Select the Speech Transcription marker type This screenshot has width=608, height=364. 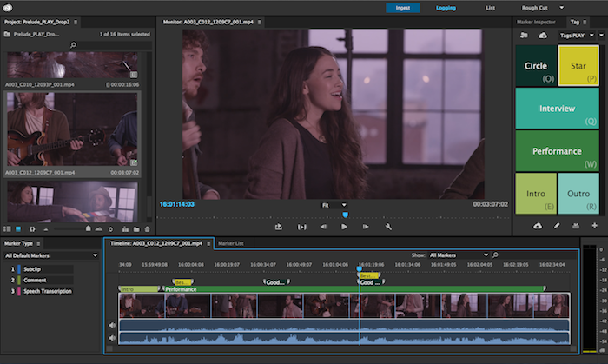47,291
